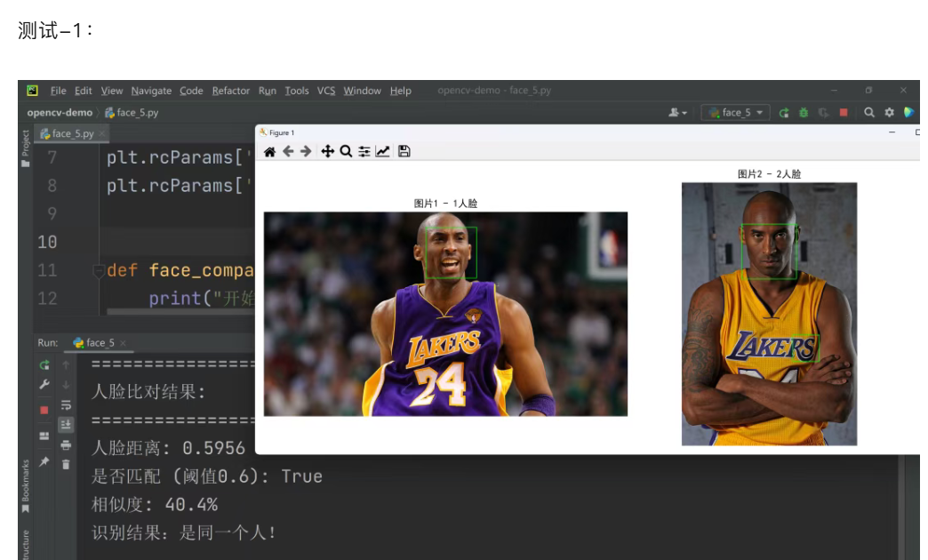Image resolution: width=928 pixels, height=560 pixels.
Task: Open Configure subplots sliders icon
Action: [x=364, y=151]
